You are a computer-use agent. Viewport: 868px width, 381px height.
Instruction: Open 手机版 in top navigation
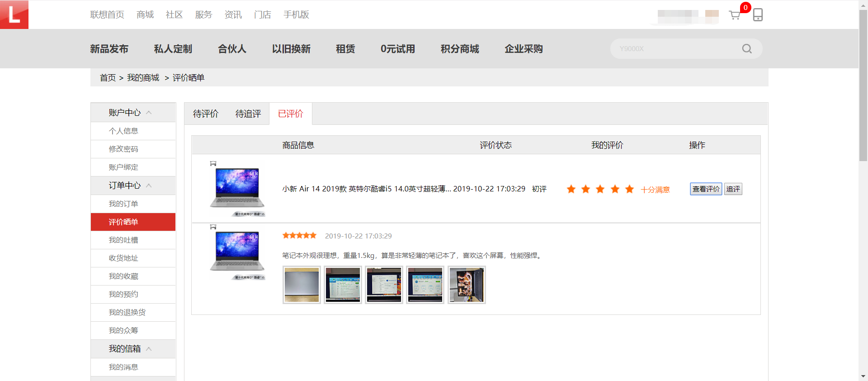(x=296, y=14)
